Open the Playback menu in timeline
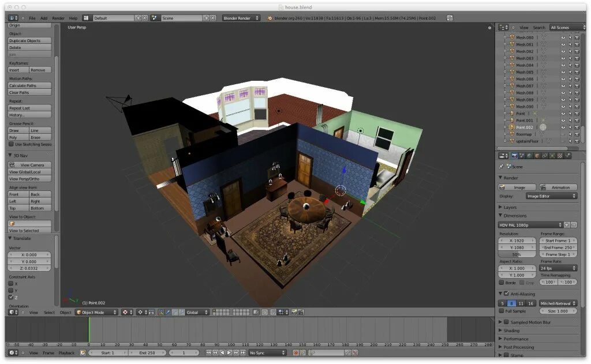The height and width of the screenshot is (364, 591). click(66, 353)
